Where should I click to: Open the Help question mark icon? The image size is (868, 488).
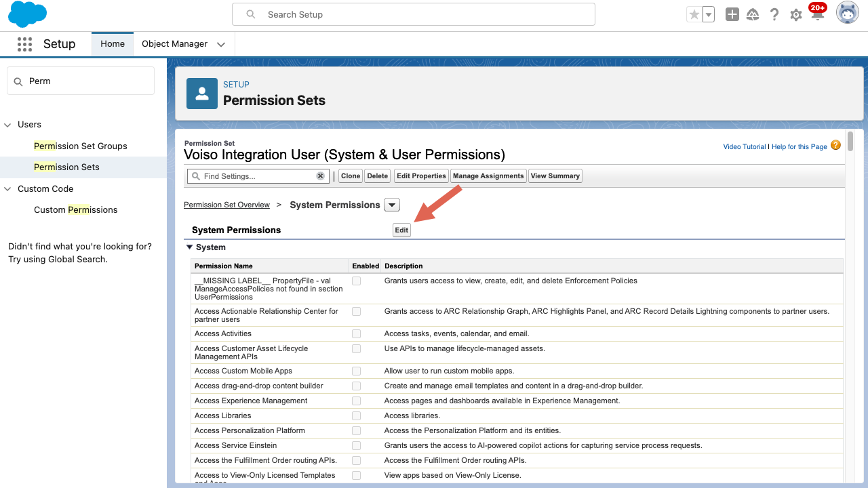pos(774,14)
